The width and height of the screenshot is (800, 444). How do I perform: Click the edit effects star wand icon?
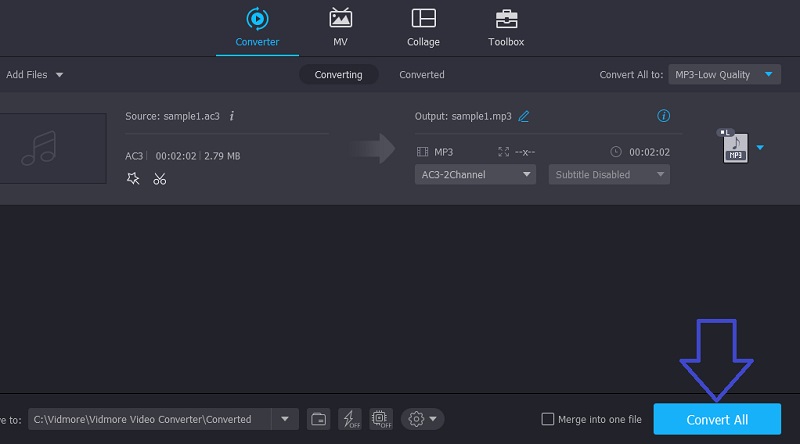coord(133,178)
